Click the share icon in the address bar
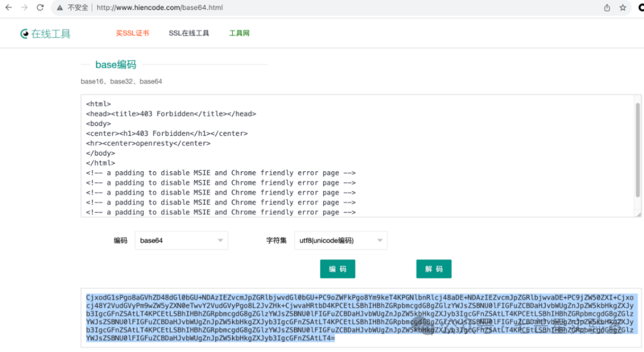644x352 pixels. pyautogui.click(x=606, y=8)
